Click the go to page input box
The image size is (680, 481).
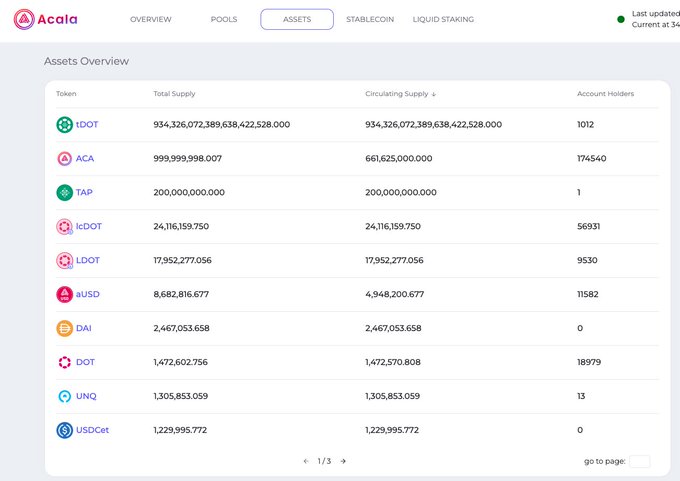[640, 461]
